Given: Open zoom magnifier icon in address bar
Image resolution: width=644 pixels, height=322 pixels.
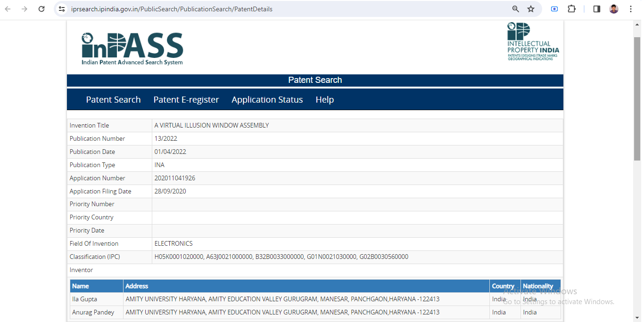Looking at the screenshot, I should click(515, 9).
